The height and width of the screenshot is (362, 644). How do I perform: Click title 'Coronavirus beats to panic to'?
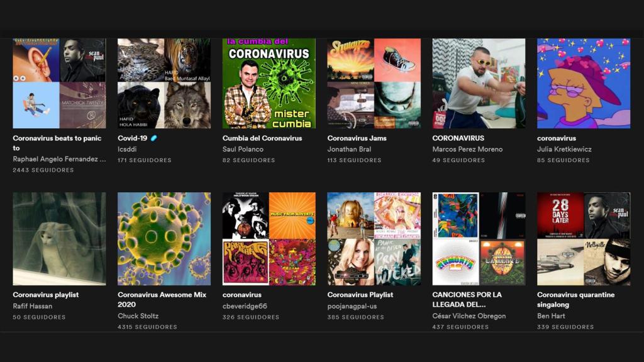click(x=57, y=143)
